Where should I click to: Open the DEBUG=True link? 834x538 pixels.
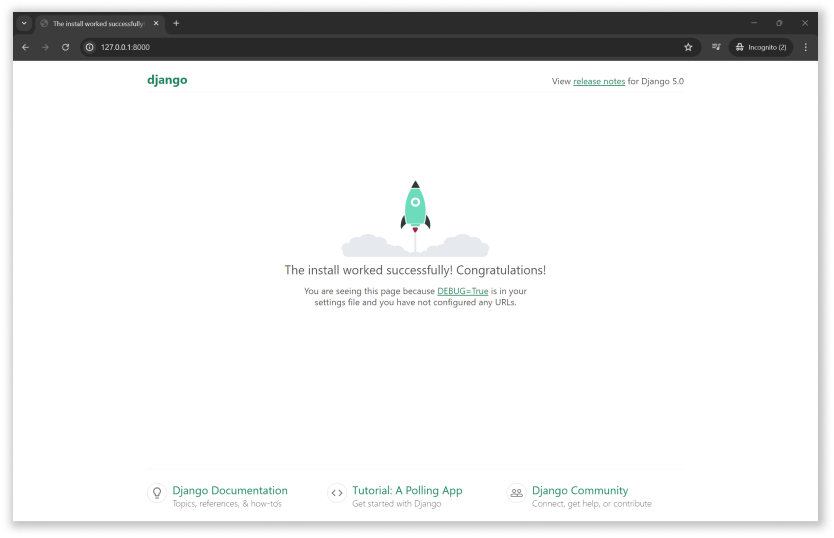[x=463, y=291]
